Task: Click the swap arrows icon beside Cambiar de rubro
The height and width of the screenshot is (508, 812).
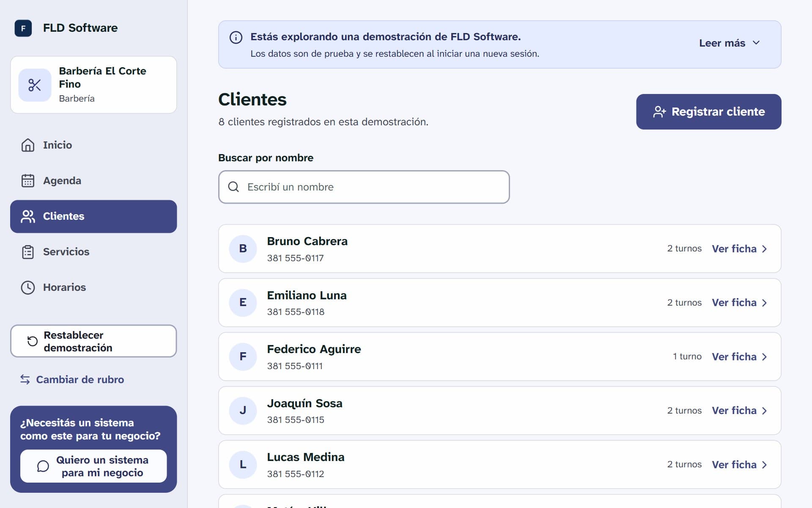Action: click(x=25, y=380)
